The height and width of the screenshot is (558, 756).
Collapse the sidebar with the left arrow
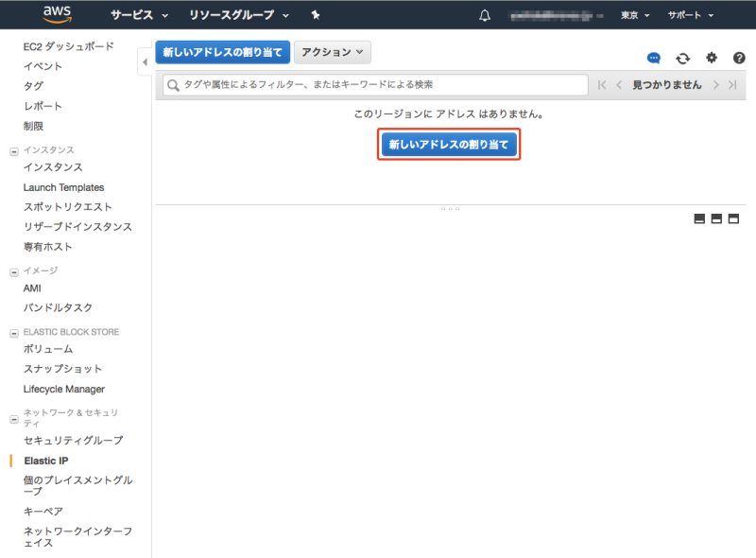(145, 61)
